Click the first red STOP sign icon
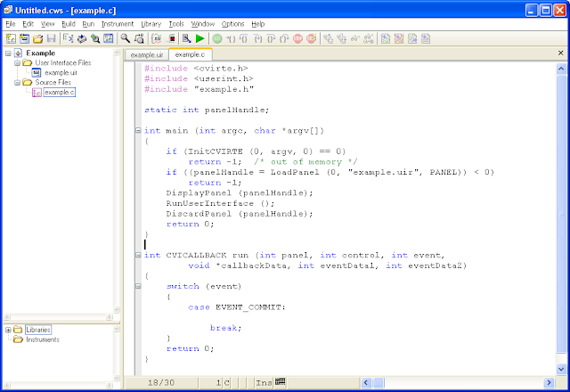 pyautogui.click(x=297, y=38)
